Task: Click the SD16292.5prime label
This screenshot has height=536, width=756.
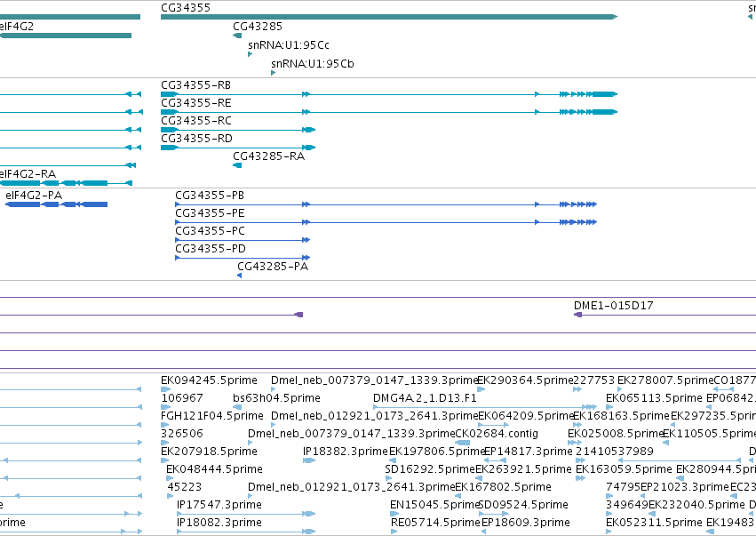Action: click(430, 469)
